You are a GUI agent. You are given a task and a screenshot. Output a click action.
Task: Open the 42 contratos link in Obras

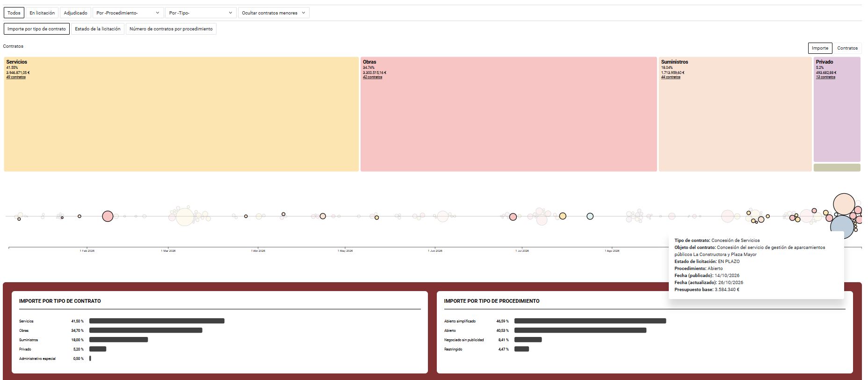coord(372,77)
